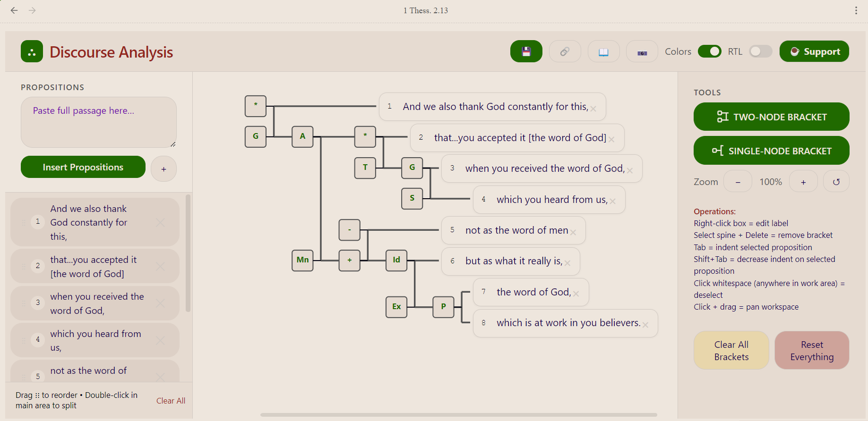The image size is (868, 421).
Task: Enable the RTL switch
Action: point(760,51)
